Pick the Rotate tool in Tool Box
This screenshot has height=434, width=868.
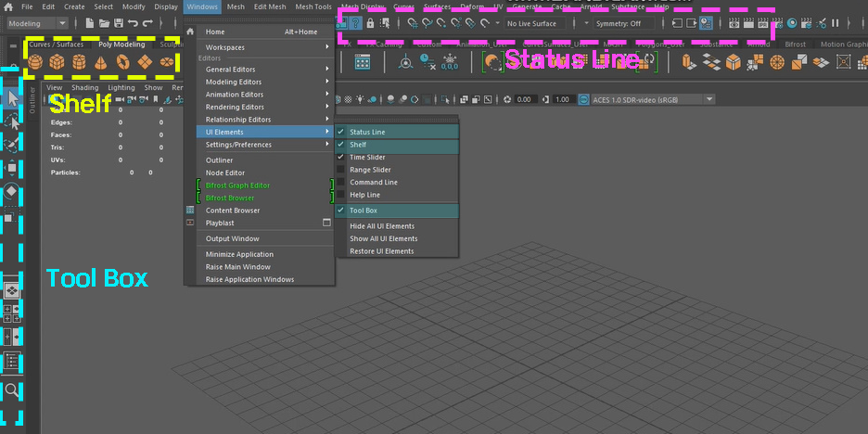pyautogui.click(x=12, y=191)
